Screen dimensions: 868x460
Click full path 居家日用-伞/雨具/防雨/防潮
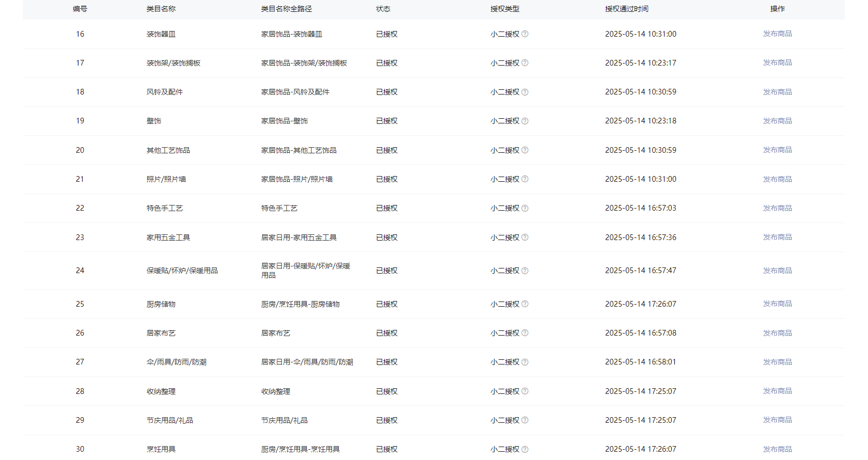click(x=307, y=362)
